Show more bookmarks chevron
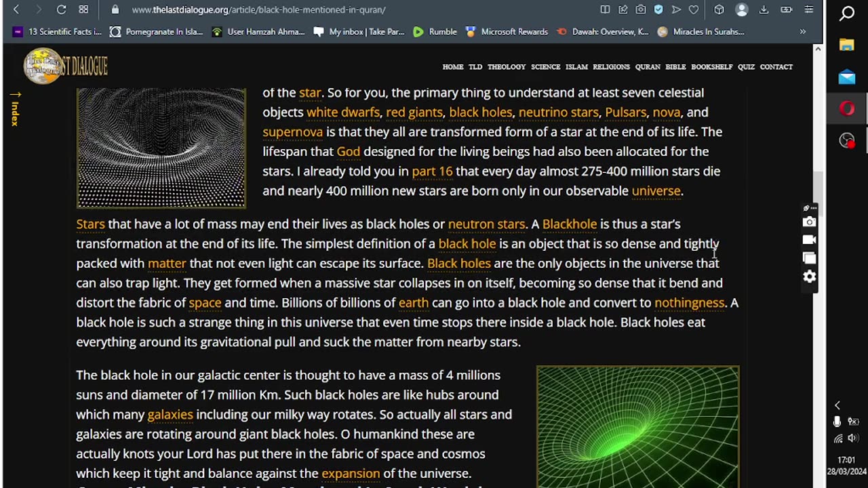The width and height of the screenshot is (868, 488). (803, 32)
